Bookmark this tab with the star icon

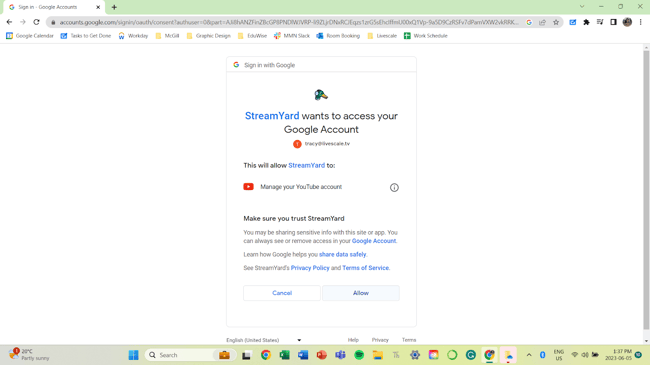[556, 22]
